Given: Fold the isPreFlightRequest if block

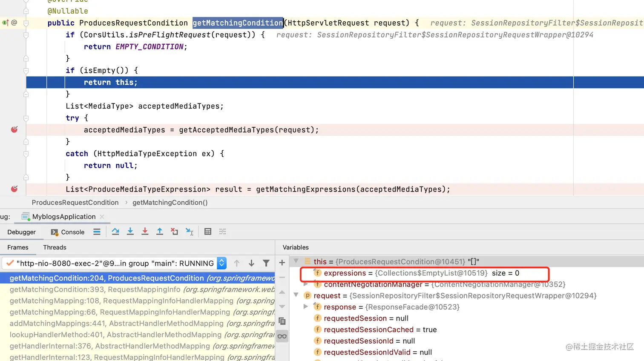Looking at the screenshot, I should [x=26, y=35].
